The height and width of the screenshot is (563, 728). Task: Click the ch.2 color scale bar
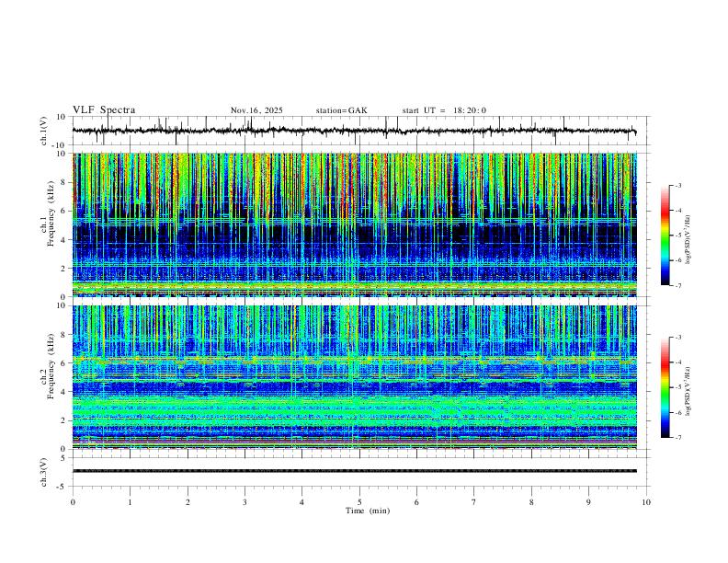point(665,387)
